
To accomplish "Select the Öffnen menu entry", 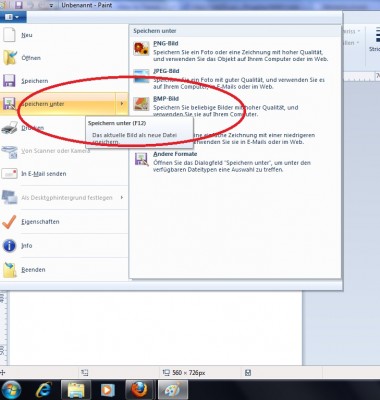I will coord(64,58).
